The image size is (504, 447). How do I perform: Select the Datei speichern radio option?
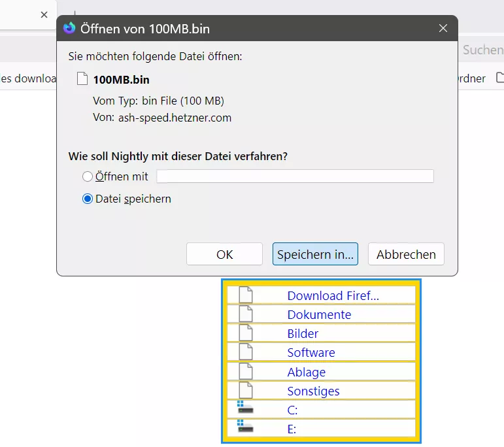point(88,199)
